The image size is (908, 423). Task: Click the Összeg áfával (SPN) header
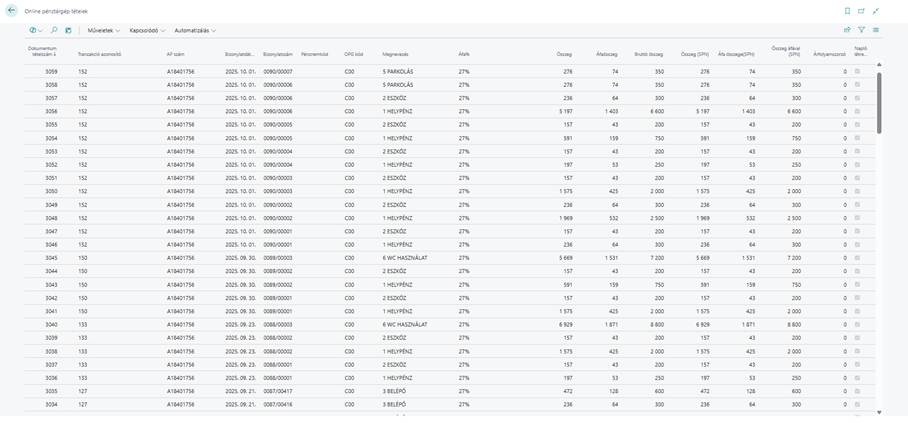(x=786, y=51)
